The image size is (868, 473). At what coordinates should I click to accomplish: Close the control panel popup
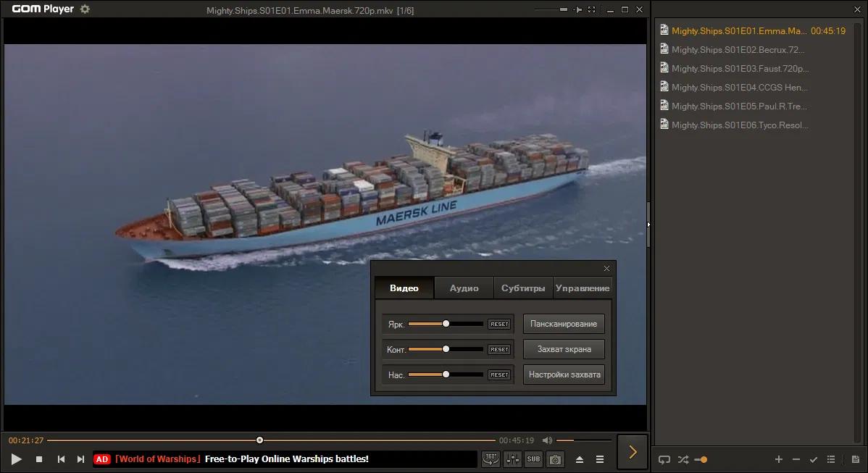pos(606,268)
